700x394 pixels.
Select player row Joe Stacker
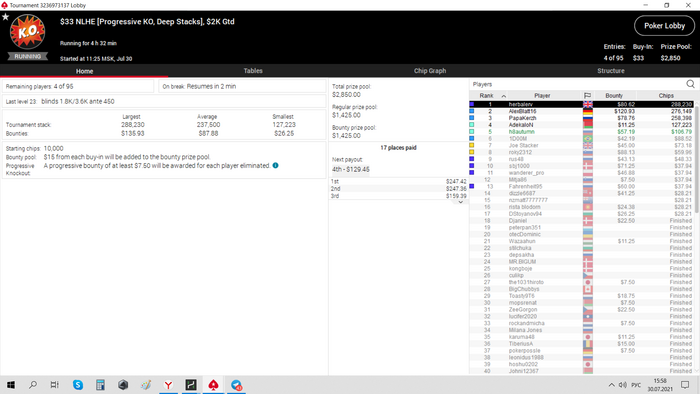[582, 145]
